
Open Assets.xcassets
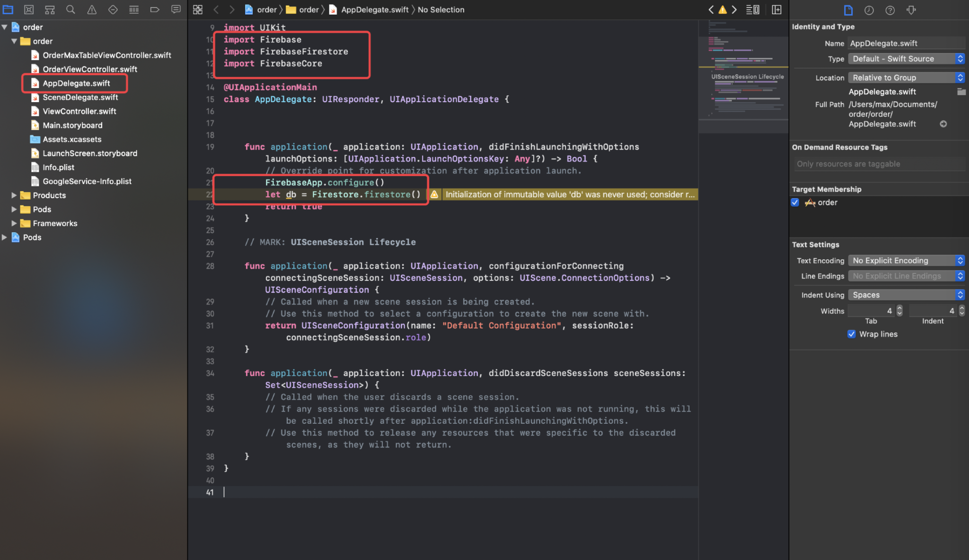[66, 139]
